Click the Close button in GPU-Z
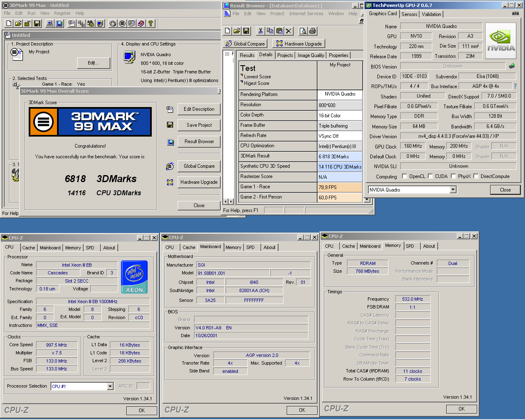 point(505,189)
